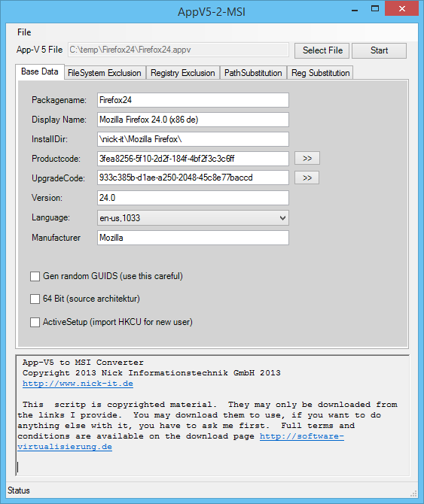Viewport: 424px width, 504px height.
Task: Click the Status label in status bar
Action: [x=19, y=490]
